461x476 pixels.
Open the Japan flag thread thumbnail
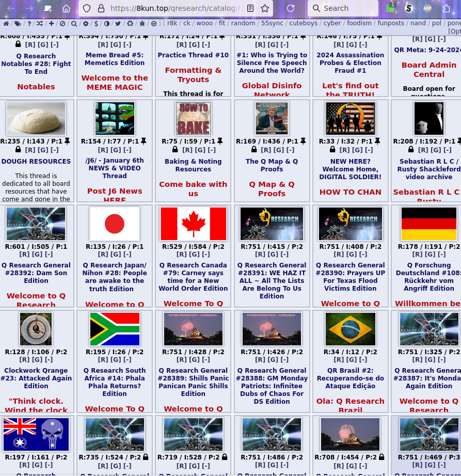[115, 224]
